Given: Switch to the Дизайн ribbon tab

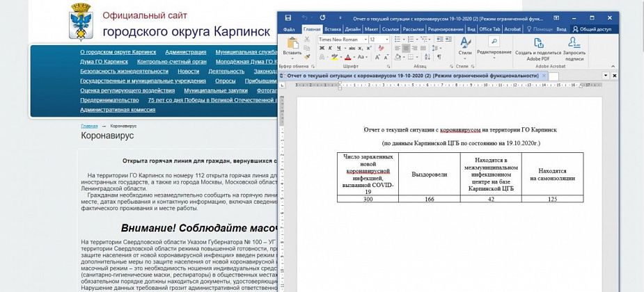Looking at the screenshot, I should [x=353, y=29].
